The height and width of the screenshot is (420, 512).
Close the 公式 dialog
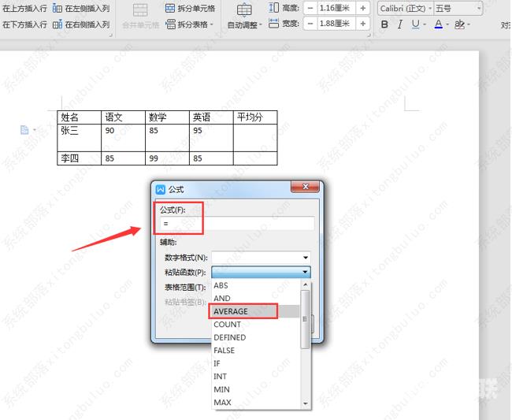coord(306,187)
